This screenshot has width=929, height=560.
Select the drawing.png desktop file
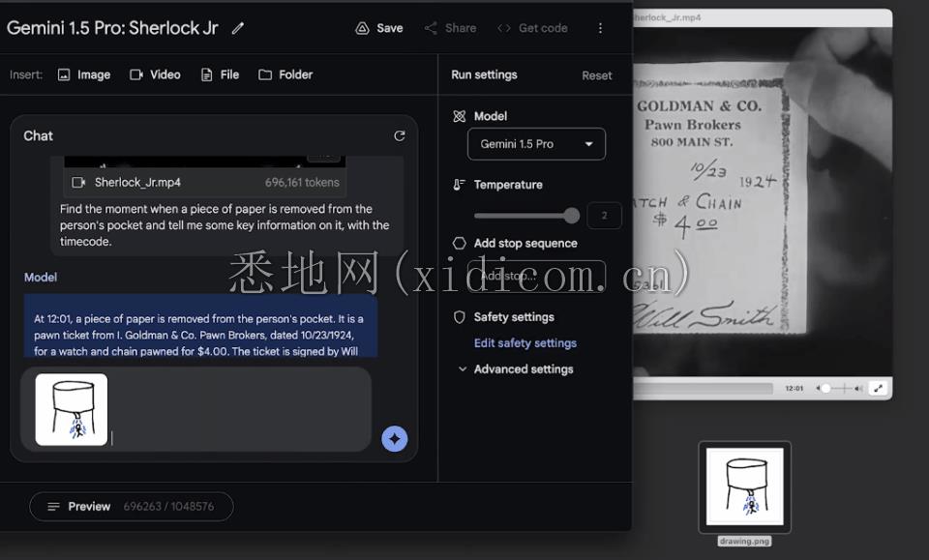[744, 487]
